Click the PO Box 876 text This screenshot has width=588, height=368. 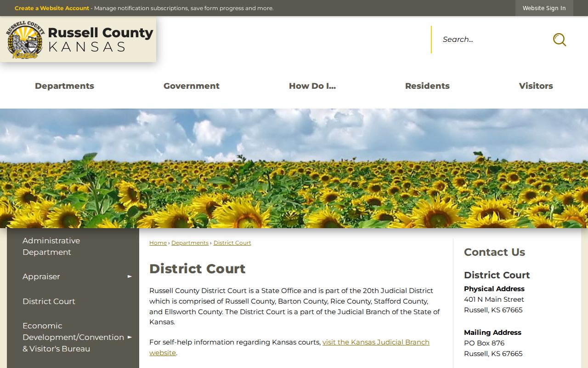click(x=484, y=343)
